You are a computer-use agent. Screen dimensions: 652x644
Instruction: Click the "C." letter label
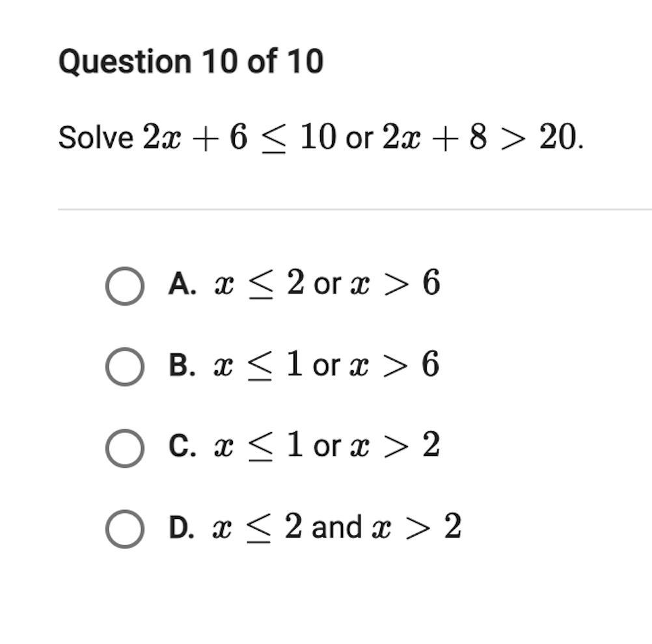point(182,447)
